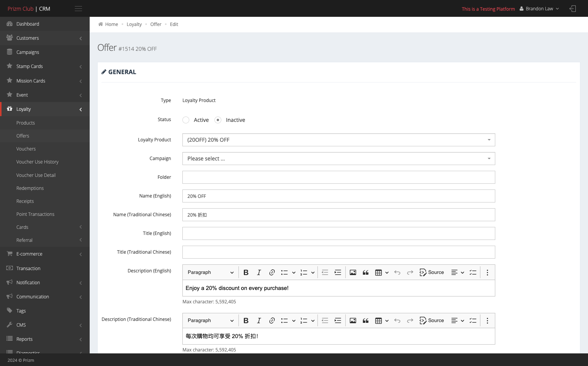Insert to-do list in English description editor
The width and height of the screenshot is (588, 366).
click(473, 272)
